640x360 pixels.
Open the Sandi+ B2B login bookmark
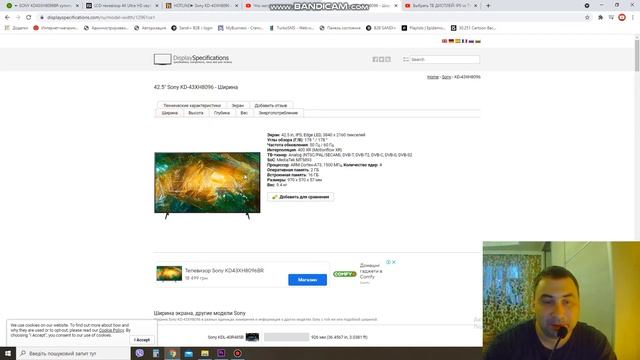(192, 28)
